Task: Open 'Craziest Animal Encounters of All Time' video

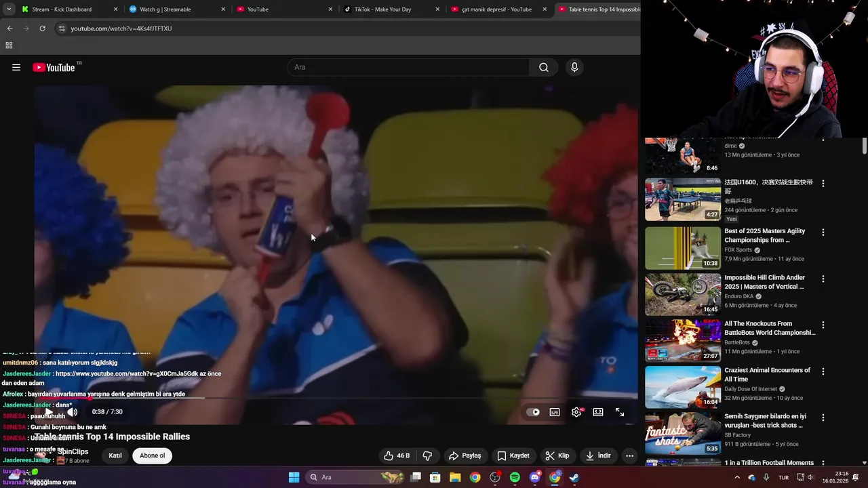Action: tap(767, 375)
